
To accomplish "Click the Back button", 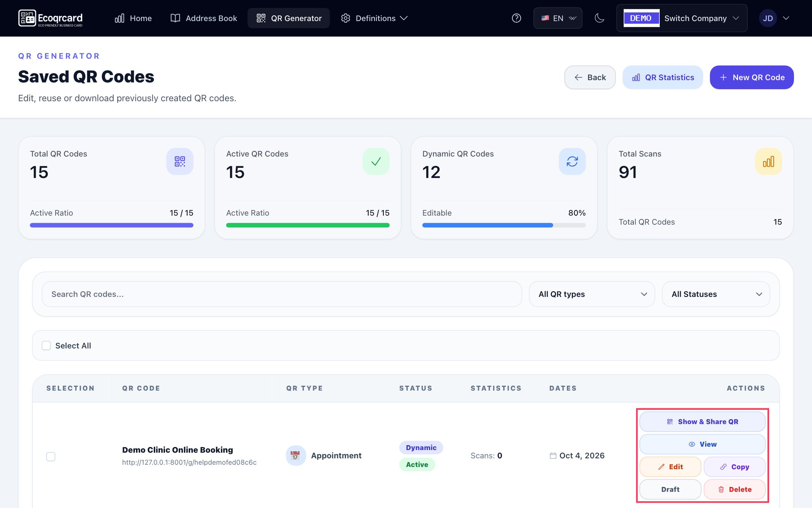I will tap(590, 78).
